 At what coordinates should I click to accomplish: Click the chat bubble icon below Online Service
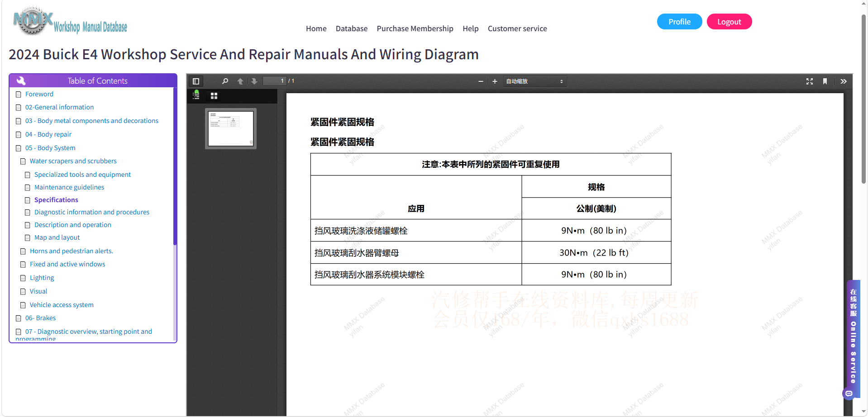point(849,393)
